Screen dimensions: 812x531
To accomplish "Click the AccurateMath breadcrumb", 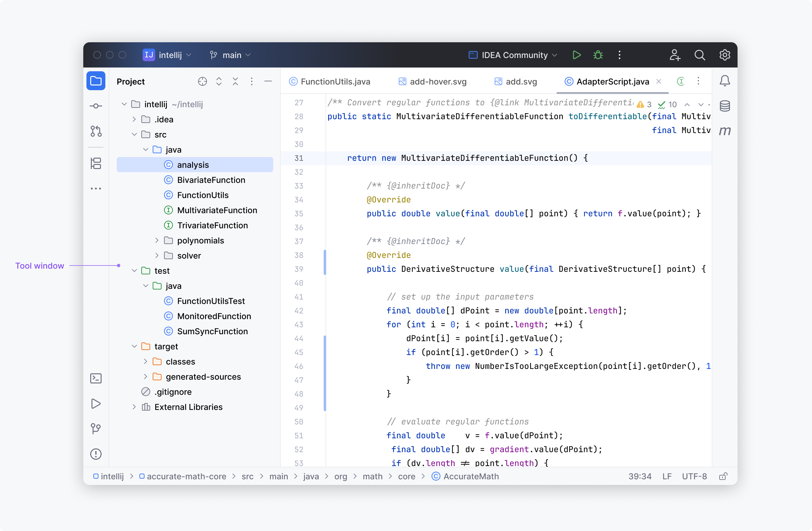I will (x=471, y=476).
